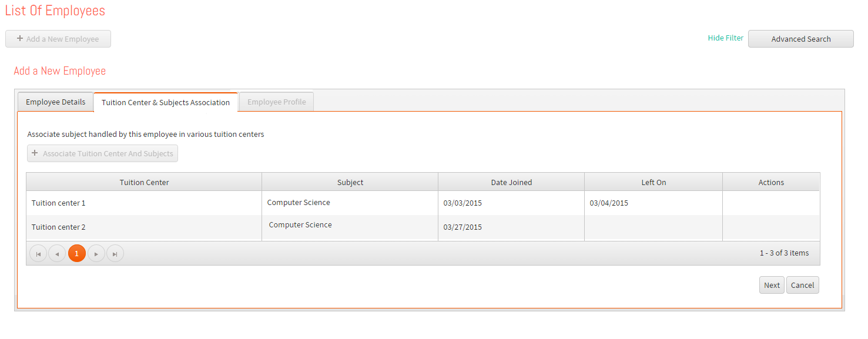Switch to Employee Details tab
The width and height of the screenshot is (868, 339).
[x=56, y=102]
